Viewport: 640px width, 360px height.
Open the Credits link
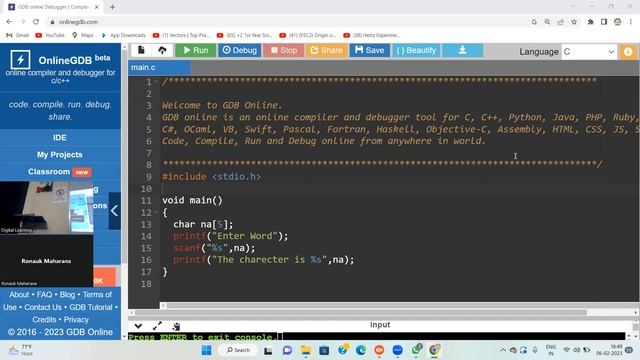click(44, 320)
